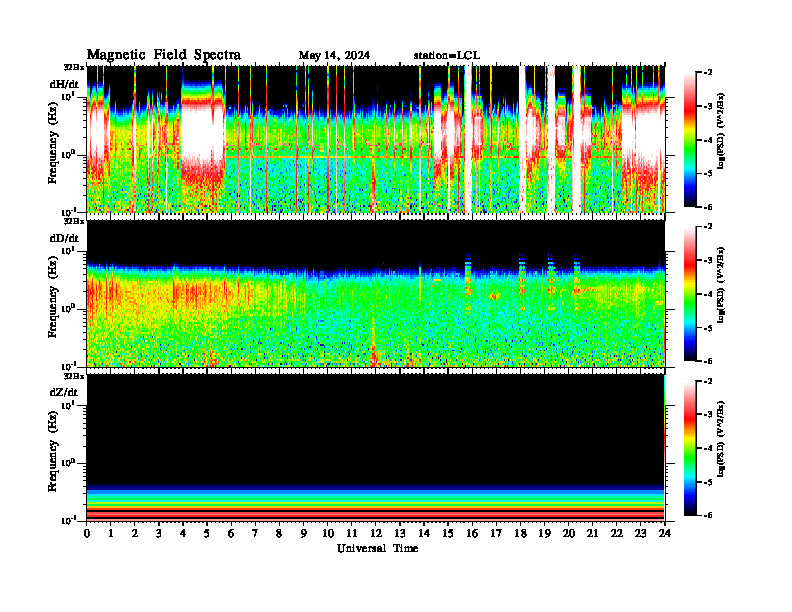The height and width of the screenshot is (612, 792).
Task: Click the -3 tick on dZ/dt color bar
Action: click(x=708, y=414)
